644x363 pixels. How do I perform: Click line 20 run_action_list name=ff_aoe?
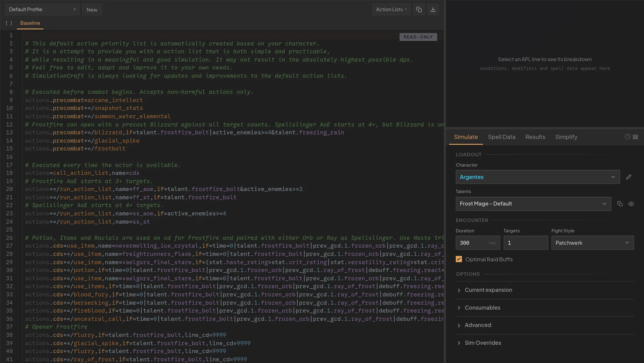point(164,189)
